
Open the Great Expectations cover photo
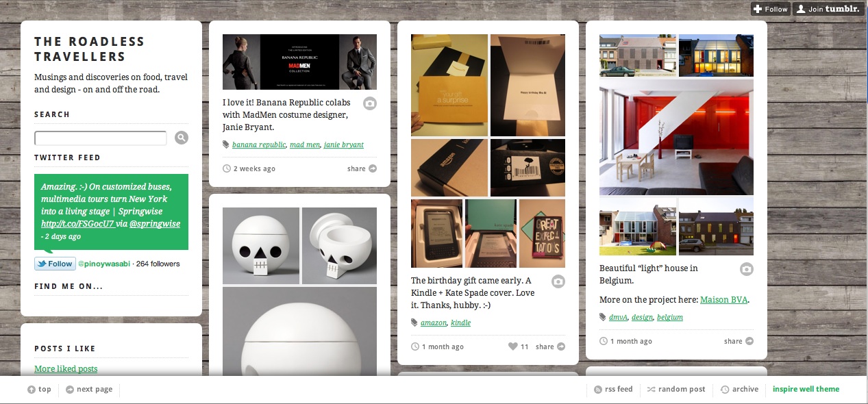click(542, 233)
